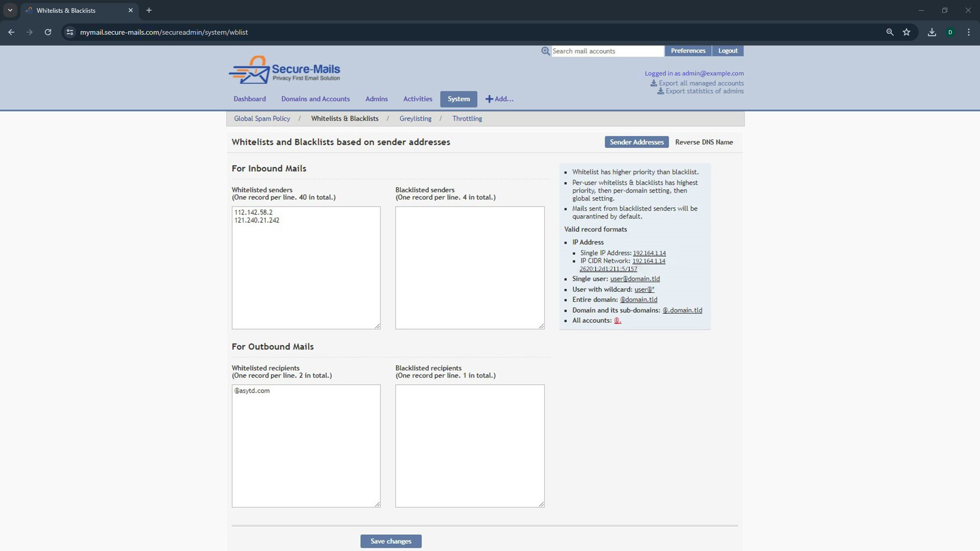Click inside Whitelisted senders text area
The image size is (980, 551).
click(306, 268)
